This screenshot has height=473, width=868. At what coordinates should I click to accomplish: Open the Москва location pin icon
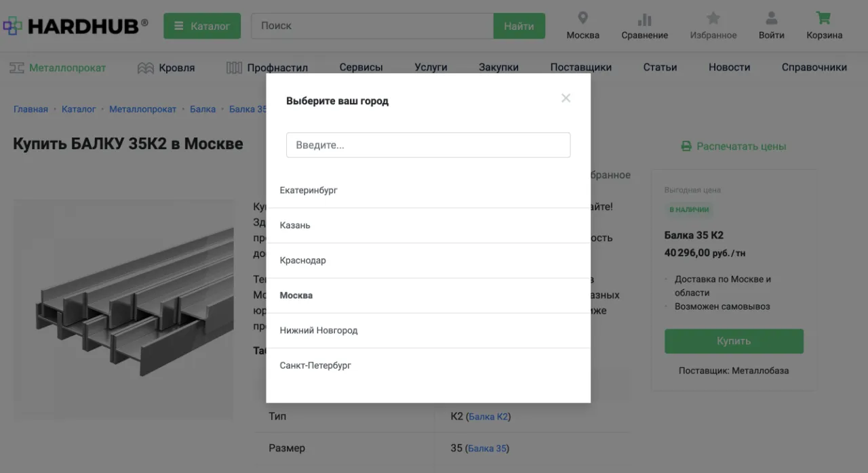pyautogui.click(x=583, y=18)
